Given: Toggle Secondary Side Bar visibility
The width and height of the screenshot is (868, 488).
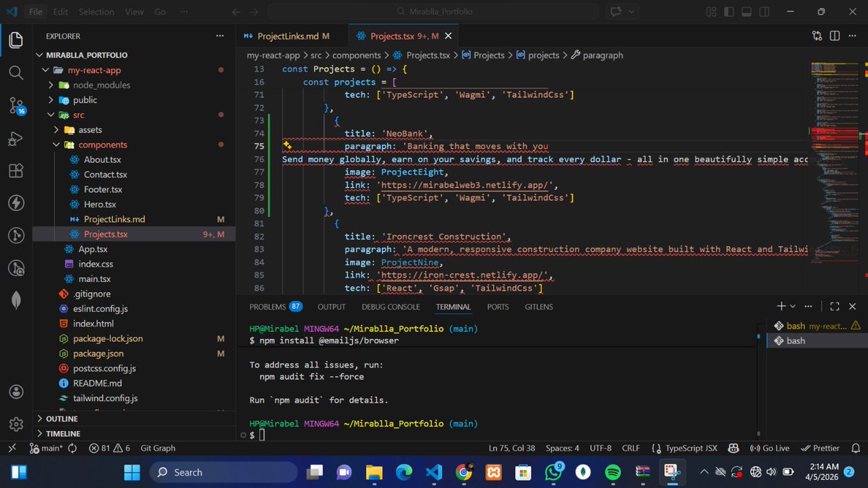Looking at the screenshot, I should [x=765, y=12].
